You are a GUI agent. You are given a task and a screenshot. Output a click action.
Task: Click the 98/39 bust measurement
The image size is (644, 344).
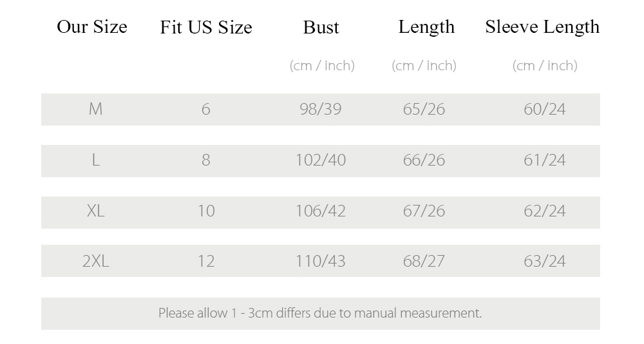tap(320, 110)
